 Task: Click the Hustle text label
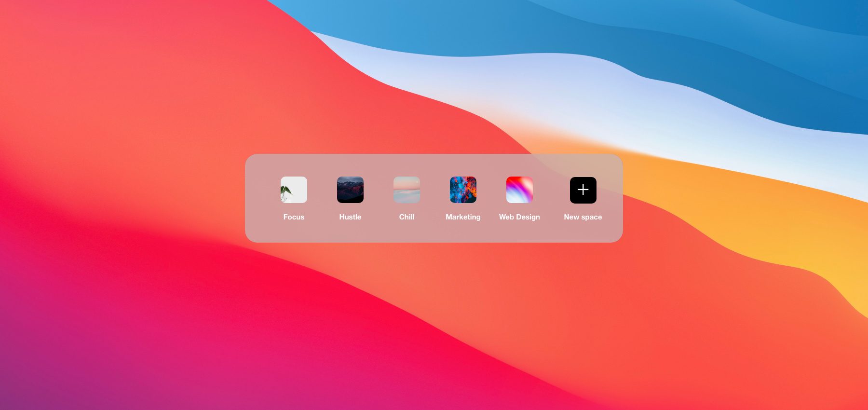350,217
